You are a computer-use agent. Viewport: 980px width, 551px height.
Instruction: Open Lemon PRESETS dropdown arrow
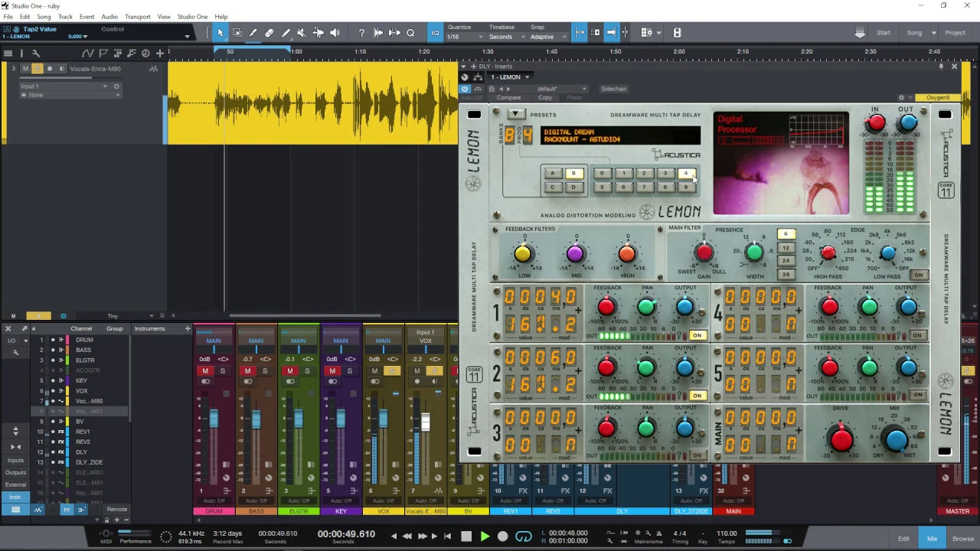[515, 115]
